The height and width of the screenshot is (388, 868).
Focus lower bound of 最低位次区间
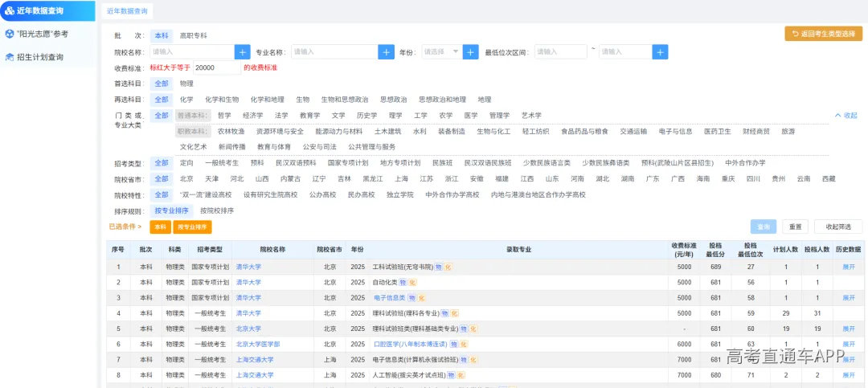click(x=560, y=52)
